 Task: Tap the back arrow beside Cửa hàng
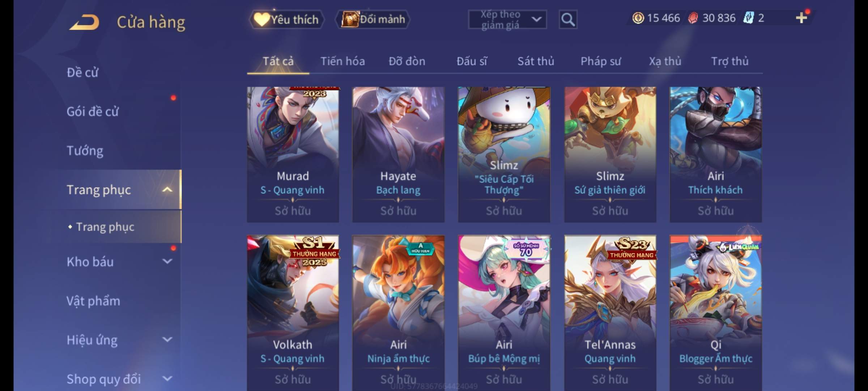click(x=85, y=22)
